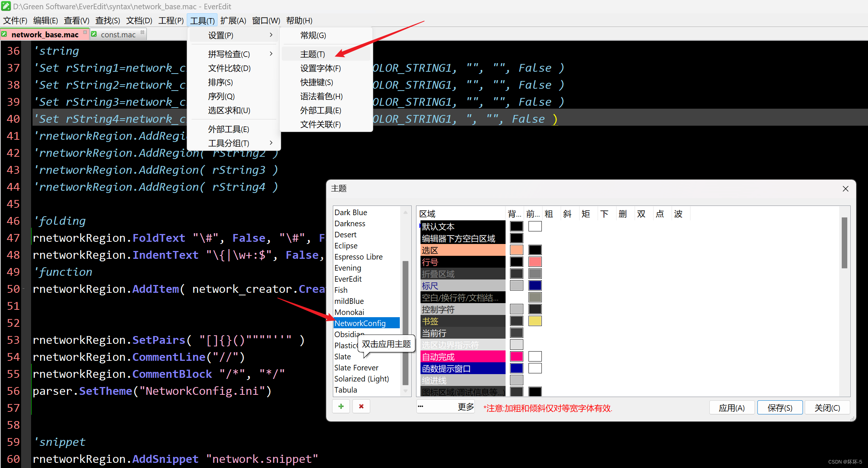
Task: Close the network_base.mac tab with its X
Action: 85,32
